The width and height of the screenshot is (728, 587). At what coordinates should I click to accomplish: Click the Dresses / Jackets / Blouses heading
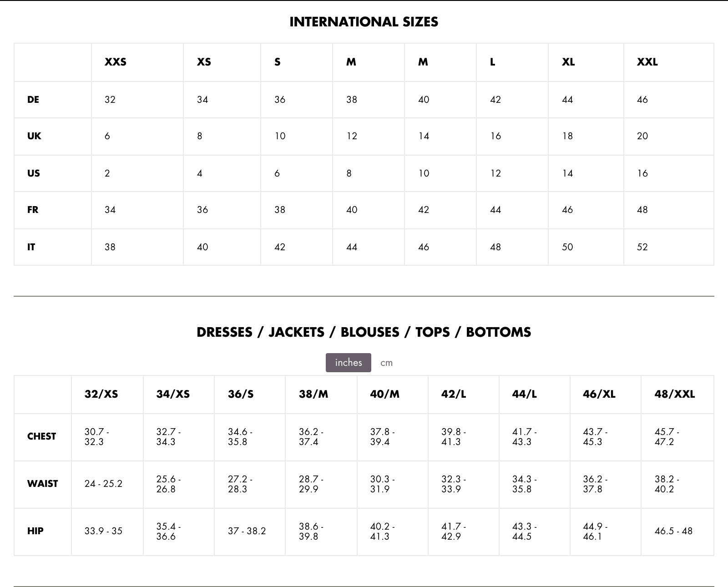(364, 332)
